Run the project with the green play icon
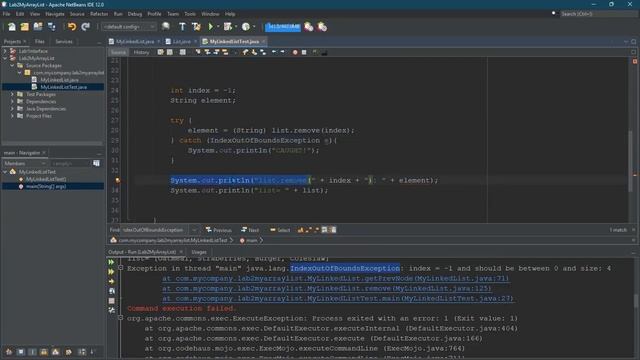 211,27
